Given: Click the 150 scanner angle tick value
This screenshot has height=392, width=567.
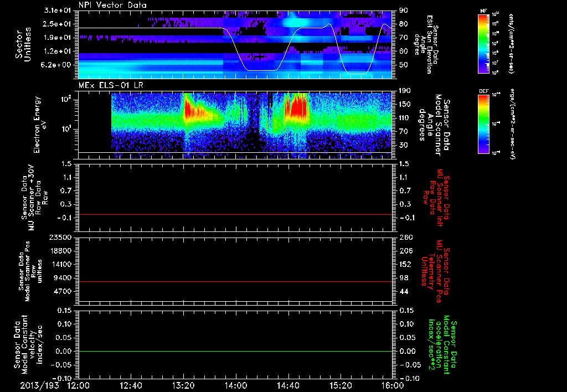Looking at the screenshot, I should (x=405, y=104).
